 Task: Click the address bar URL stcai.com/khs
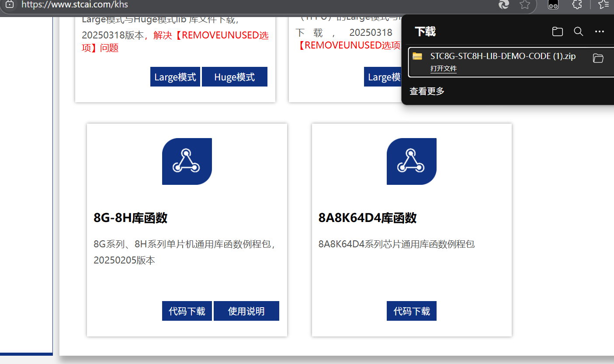pos(75,5)
